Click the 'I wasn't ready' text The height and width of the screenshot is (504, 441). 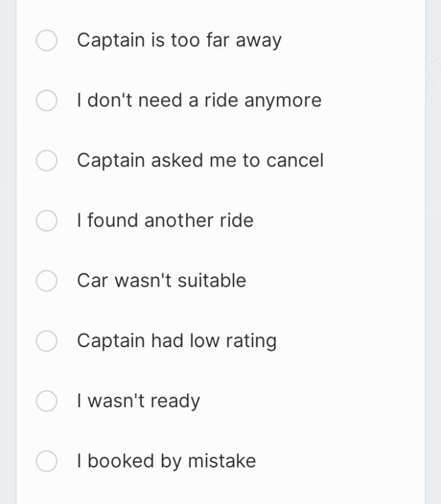(x=139, y=401)
